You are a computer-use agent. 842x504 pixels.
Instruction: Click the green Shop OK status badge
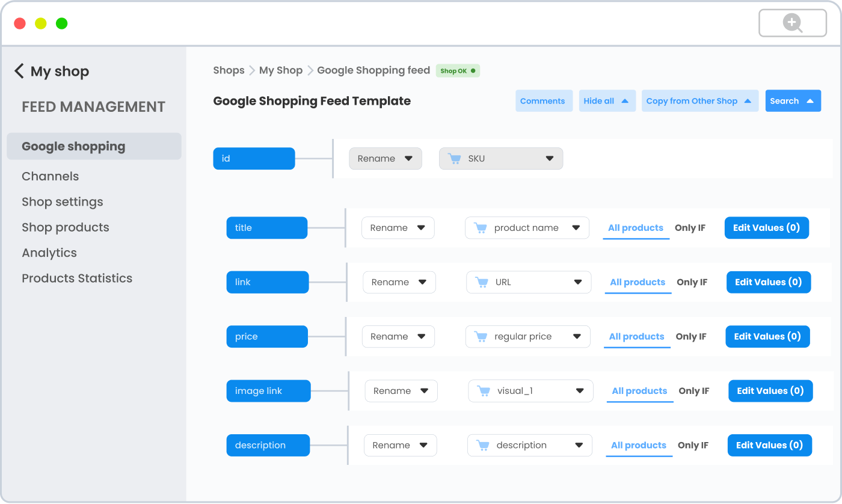click(x=458, y=70)
